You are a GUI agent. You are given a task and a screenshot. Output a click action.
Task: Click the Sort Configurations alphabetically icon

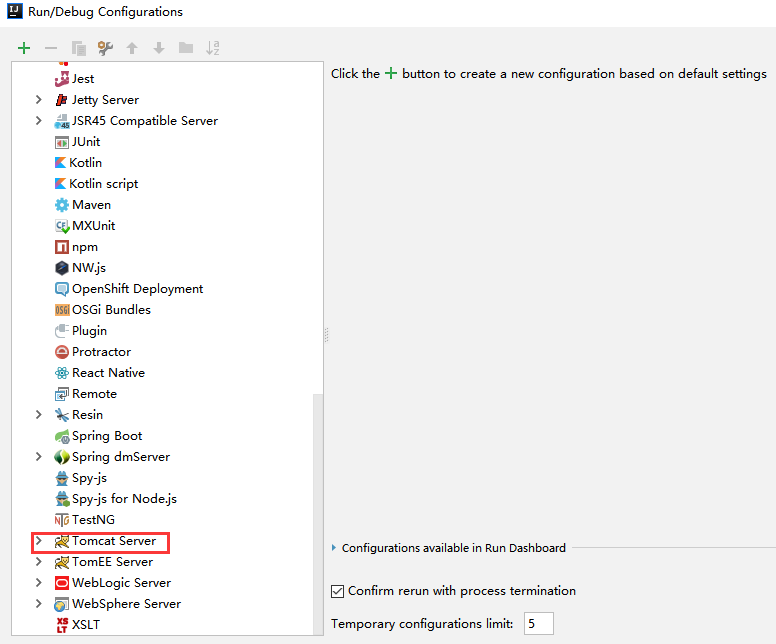pos(212,48)
